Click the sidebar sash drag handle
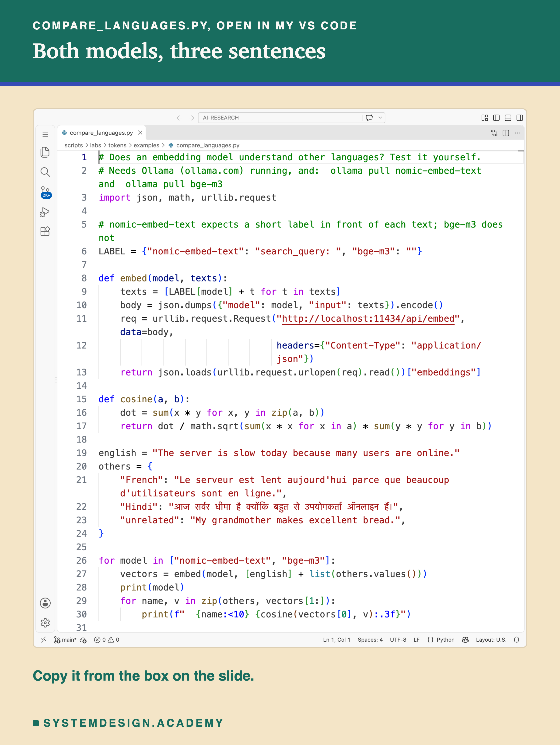This screenshot has height=745, width=560. pyautogui.click(x=56, y=380)
